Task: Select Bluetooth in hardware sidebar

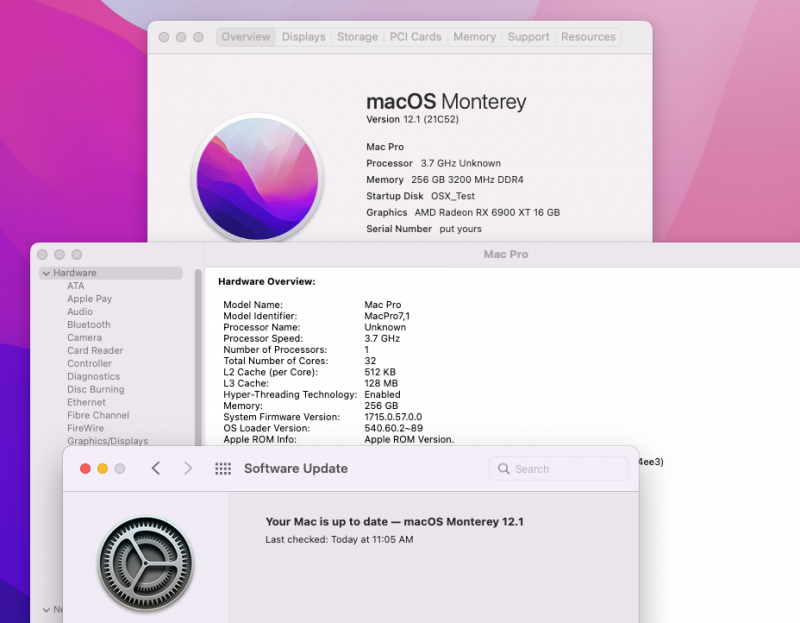Action: pos(89,325)
